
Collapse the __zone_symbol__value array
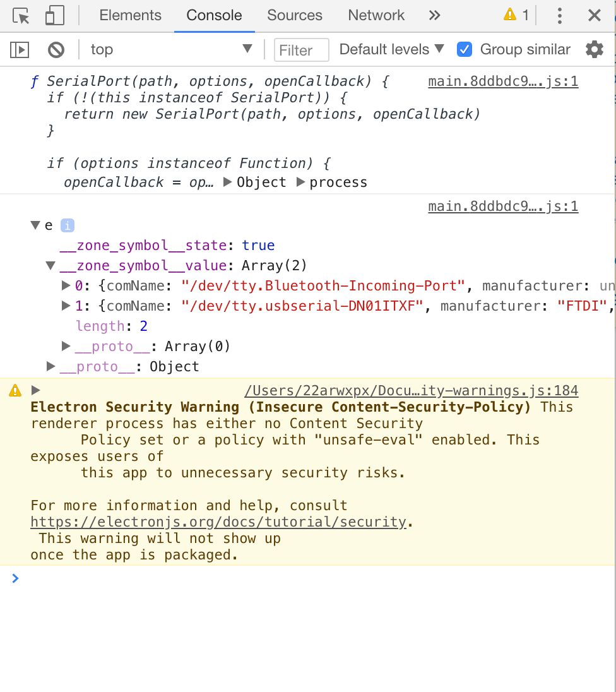50,265
